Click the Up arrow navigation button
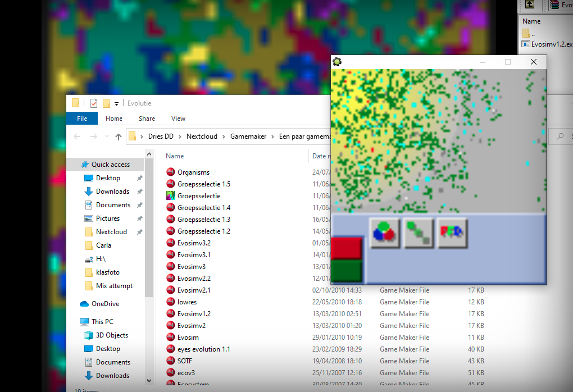 point(118,136)
